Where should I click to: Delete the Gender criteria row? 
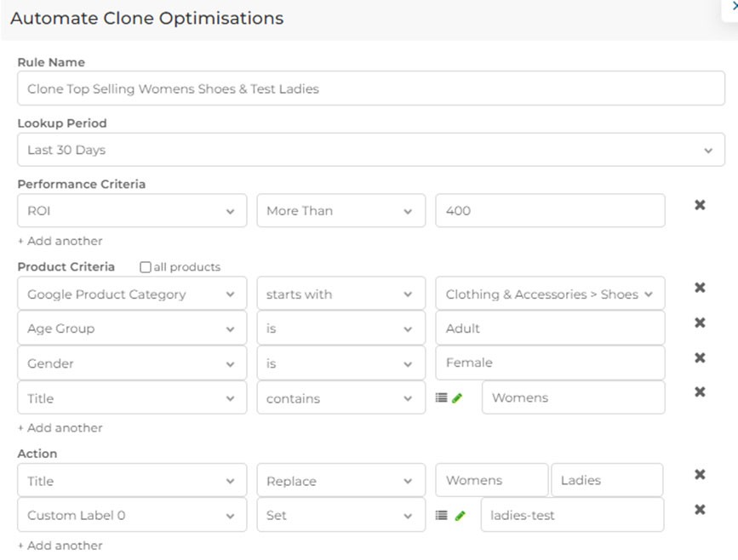pos(700,357)
